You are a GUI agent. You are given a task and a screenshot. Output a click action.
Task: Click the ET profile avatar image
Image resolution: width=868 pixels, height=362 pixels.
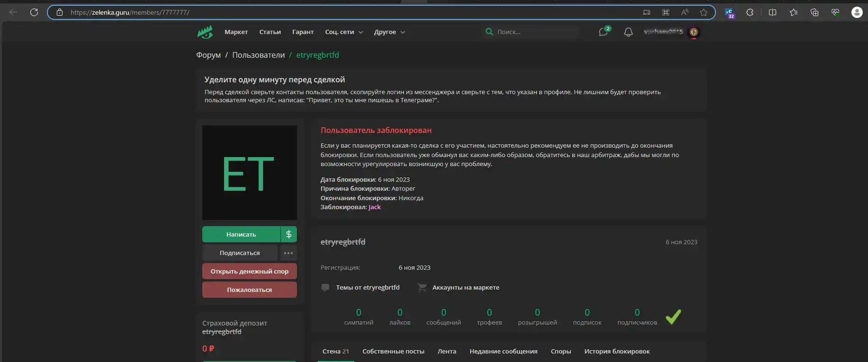250,173
